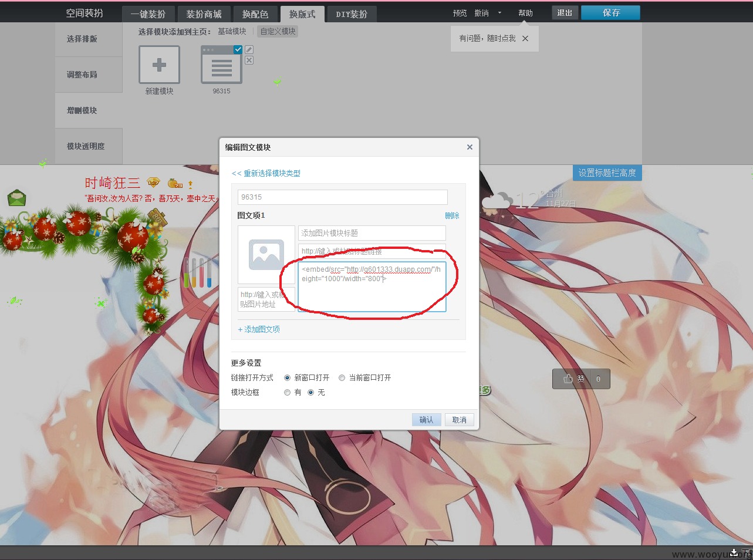The image size is (753, 560).
Task: Switch to the 换配色 tab
Action: tap(255, 14)
